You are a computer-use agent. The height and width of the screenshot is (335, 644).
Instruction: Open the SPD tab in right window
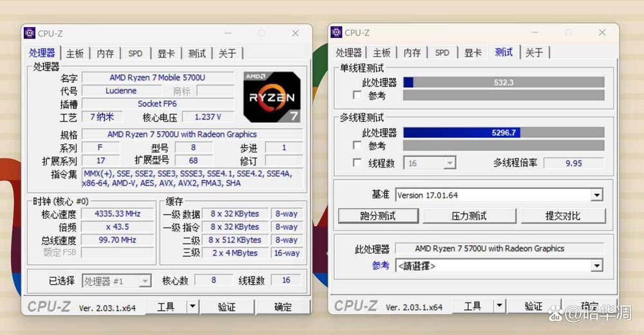coord(442,53)
